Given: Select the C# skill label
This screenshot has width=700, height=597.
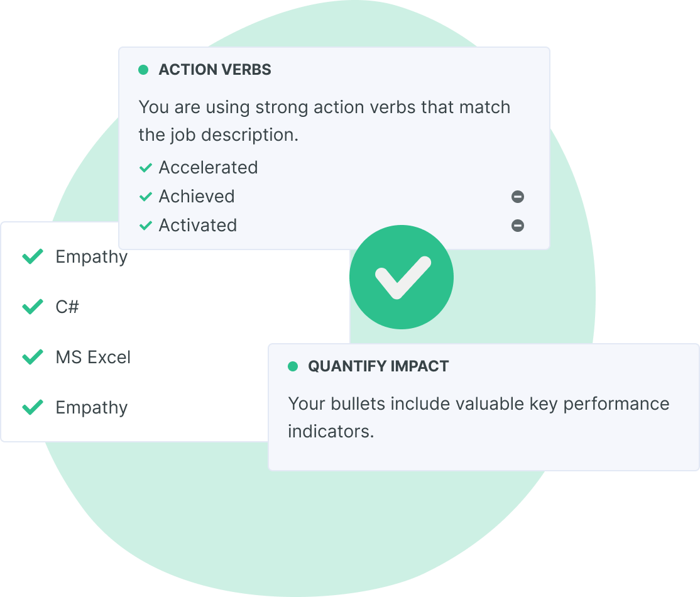Looking at the screenshot, I should tap(67, 307).
